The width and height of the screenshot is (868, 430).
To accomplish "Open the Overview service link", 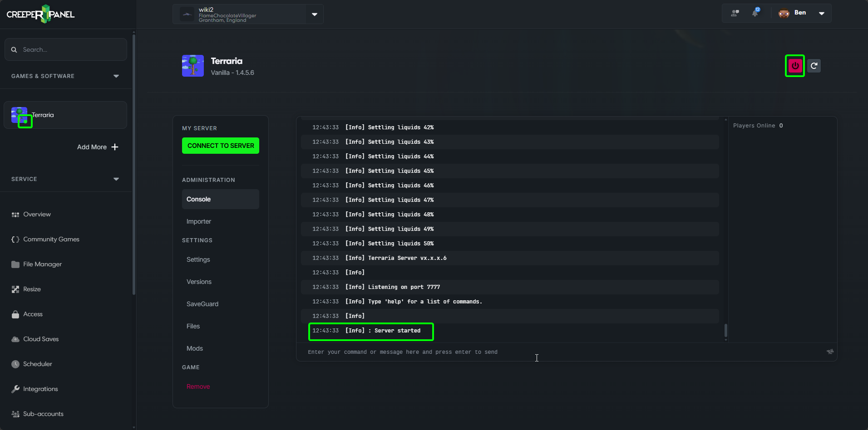I will 37,215.
